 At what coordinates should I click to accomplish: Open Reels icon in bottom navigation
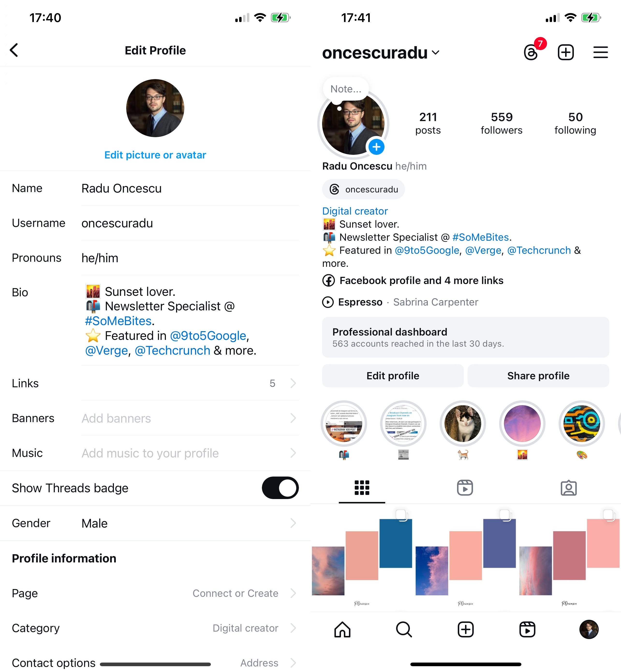pos(527,629)
